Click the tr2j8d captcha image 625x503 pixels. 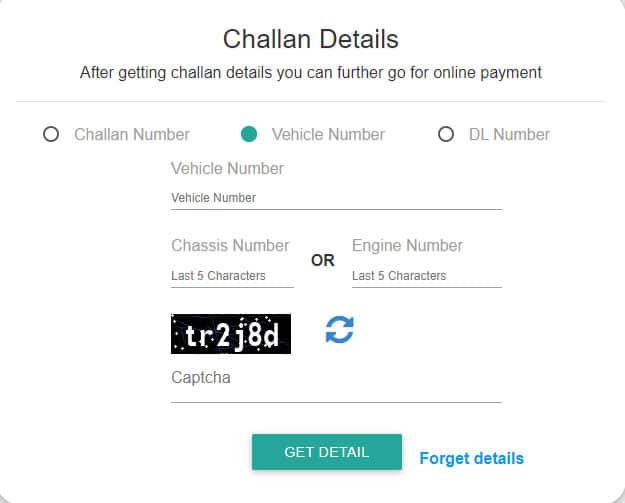pyautogui.click(x=231, y=334)
